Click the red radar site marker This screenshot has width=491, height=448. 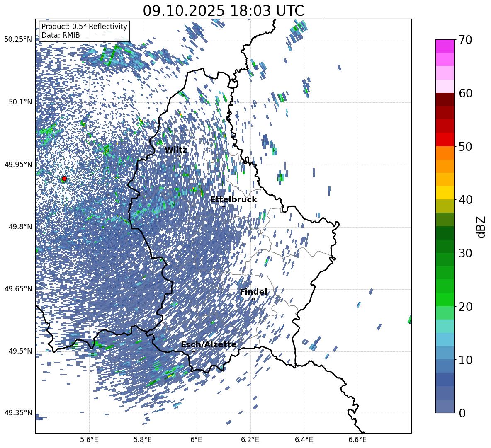point(64,179)
